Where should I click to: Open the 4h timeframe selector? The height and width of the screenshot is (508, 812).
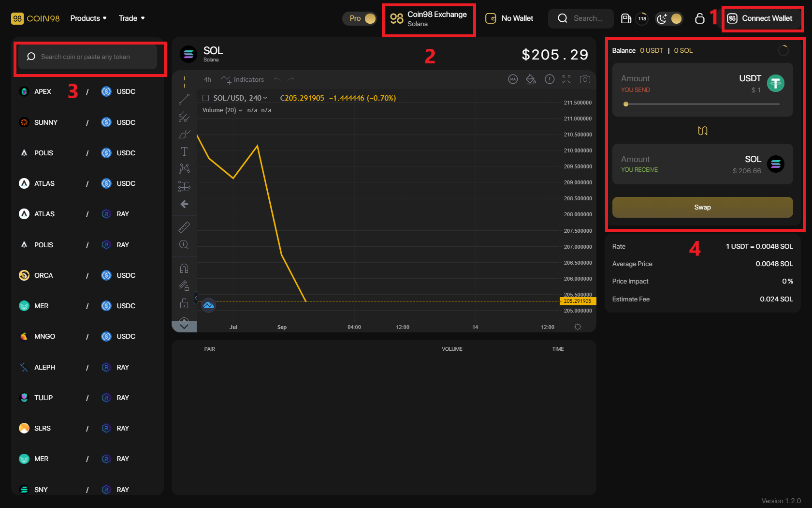[207, 79]
